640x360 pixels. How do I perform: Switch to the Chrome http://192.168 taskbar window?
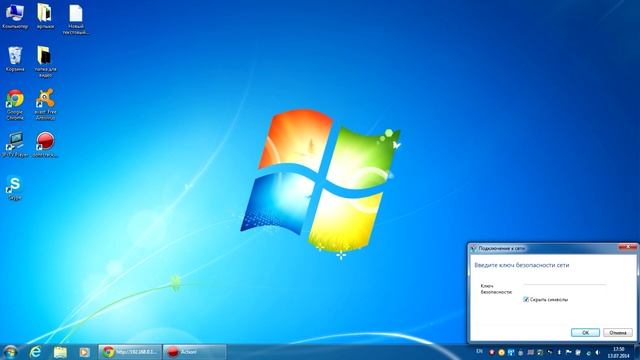(130, 352)
